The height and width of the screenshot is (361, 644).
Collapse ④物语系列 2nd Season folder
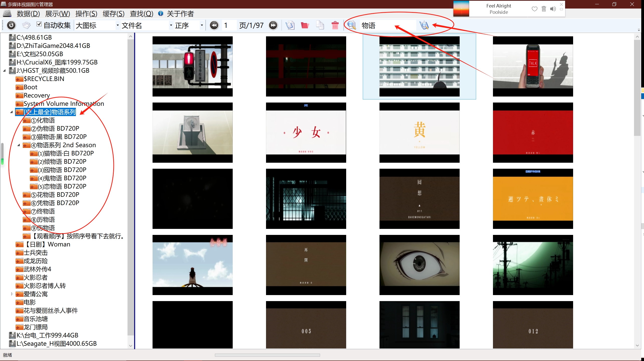19,145
